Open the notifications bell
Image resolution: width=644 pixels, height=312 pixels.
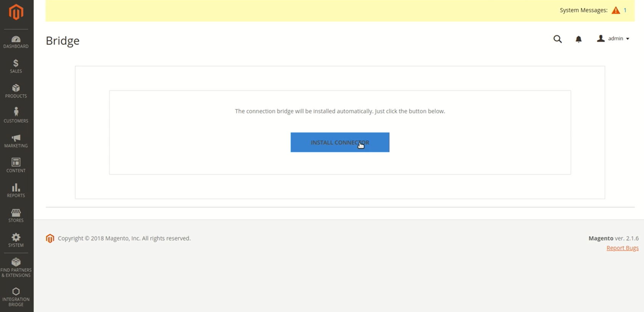[578, 39]
